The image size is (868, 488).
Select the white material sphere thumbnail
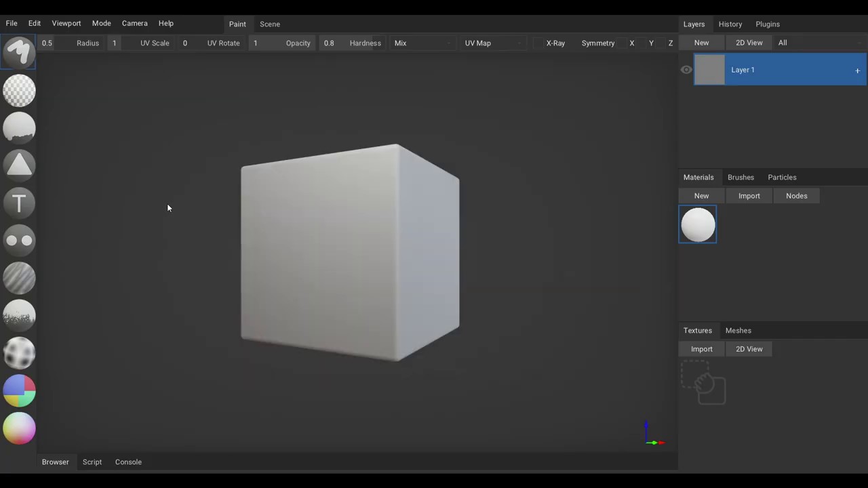click(698, 224)
